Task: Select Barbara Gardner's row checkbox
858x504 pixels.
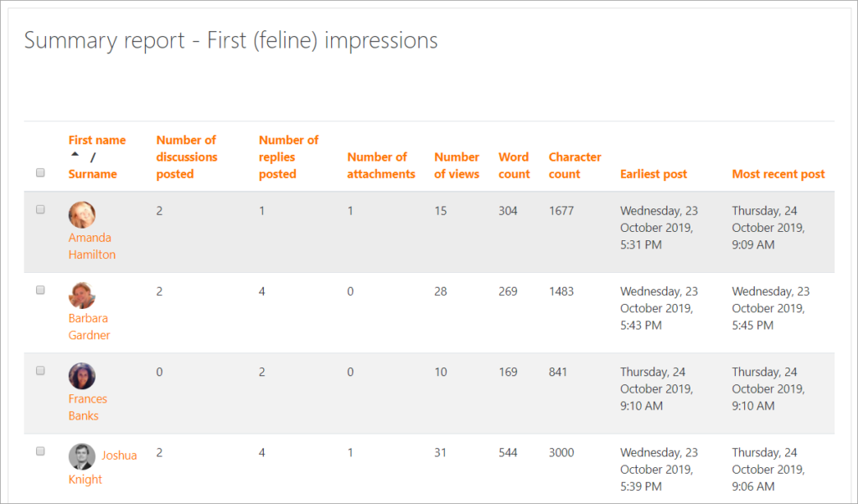Action: pyautogui.click(x=40, y=291)
